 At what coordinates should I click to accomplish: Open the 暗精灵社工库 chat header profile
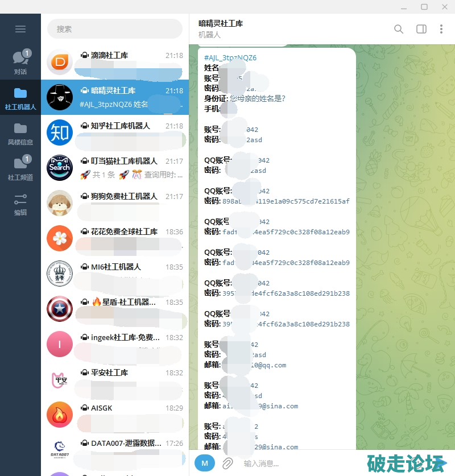(x=221, y=28)
